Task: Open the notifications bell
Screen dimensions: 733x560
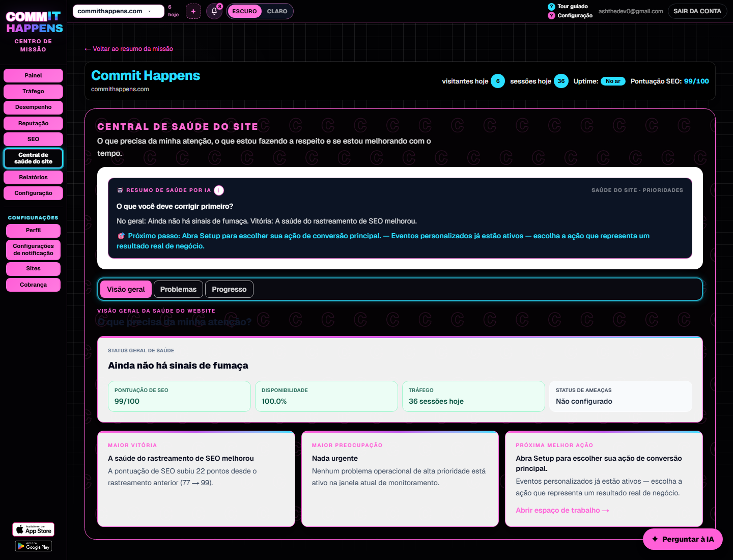Action: point(214,11)
